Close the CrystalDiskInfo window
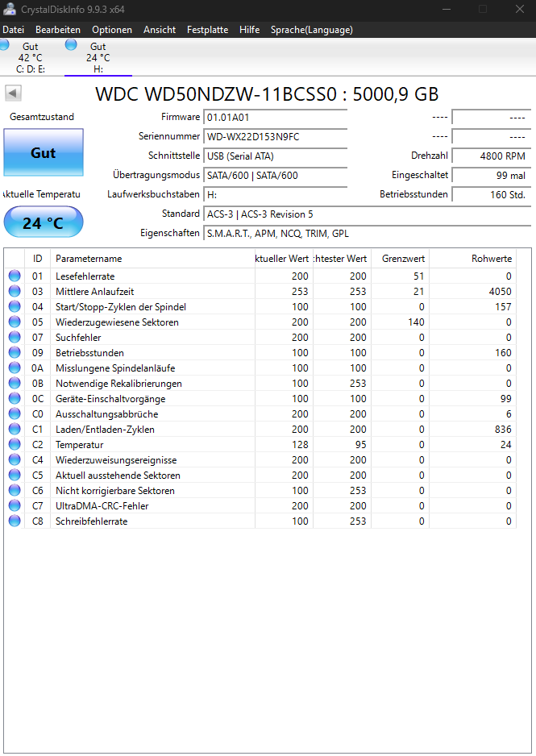This screenshot has height=756, width=536. click(x=520, y=9)
